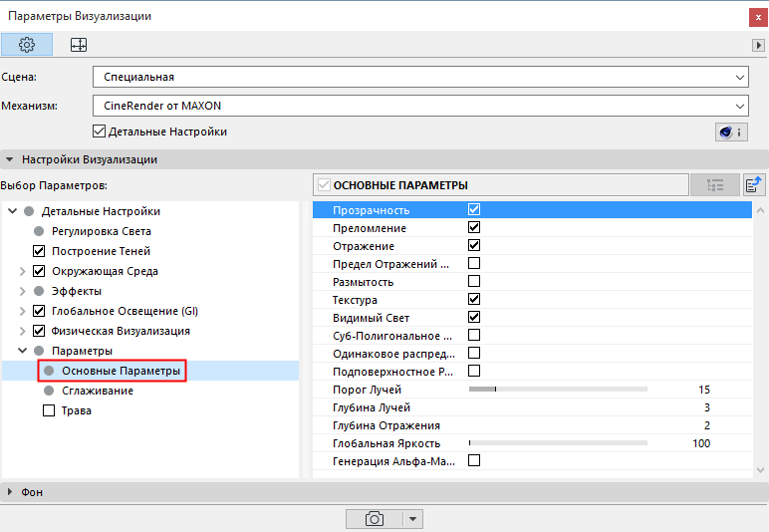Click the scroll down arrow of parameter list
This screenshot has width=769, height=532.
tap(760, 469)
